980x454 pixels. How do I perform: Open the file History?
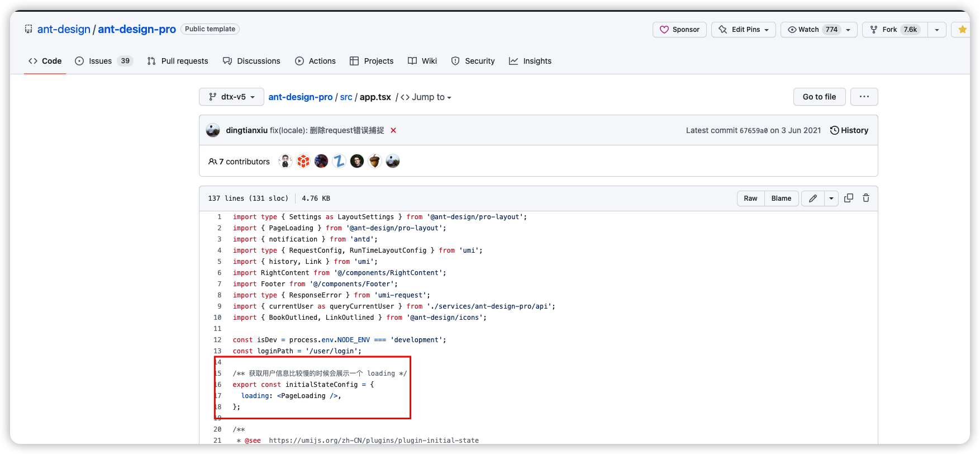pos(849,130)
